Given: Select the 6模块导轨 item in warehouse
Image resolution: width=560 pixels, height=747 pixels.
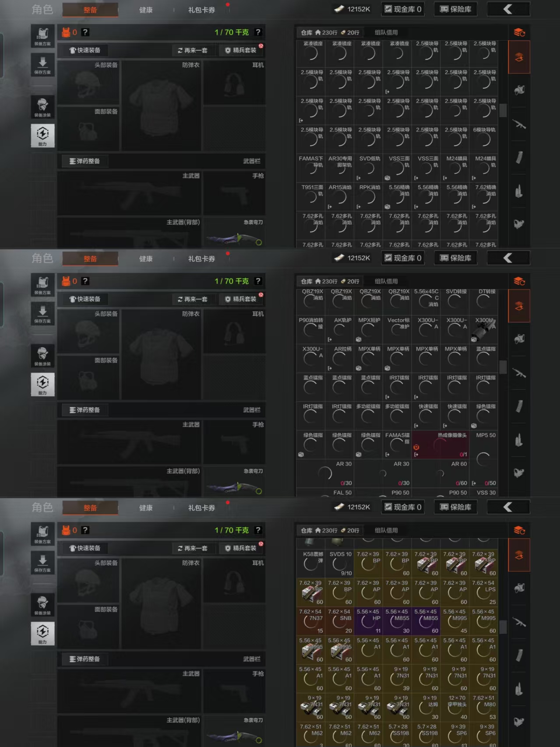Looking at the screenshot, I should click(x=483, y=137).
